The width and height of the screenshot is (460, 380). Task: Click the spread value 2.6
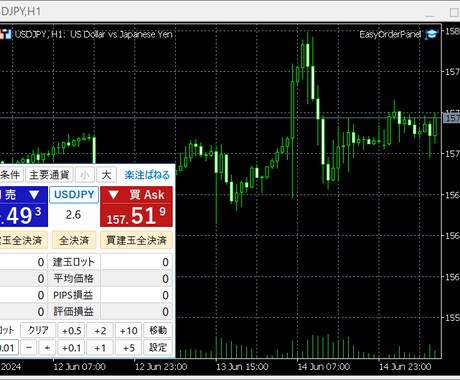(x=73, y=215)
